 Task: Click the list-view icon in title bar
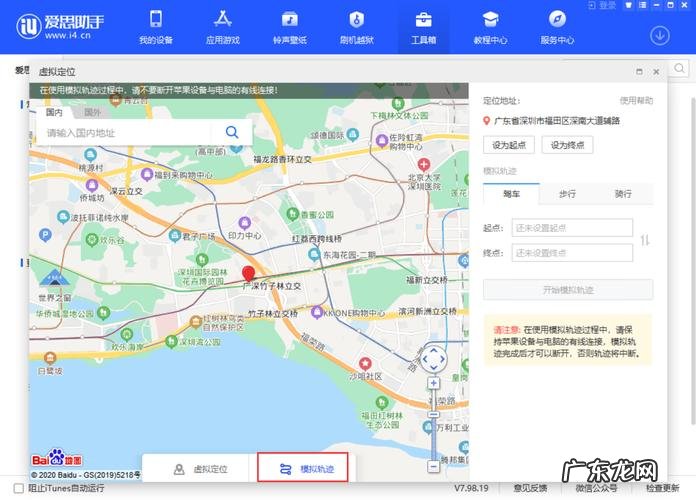point(642,5)
